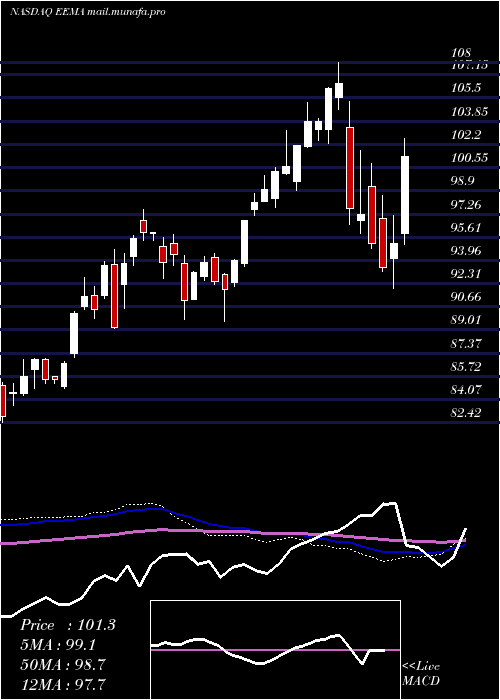This screenshot has height=700, width=500.
Task: Select the 84.07 price axis label
Action: [x=467, y=390]
